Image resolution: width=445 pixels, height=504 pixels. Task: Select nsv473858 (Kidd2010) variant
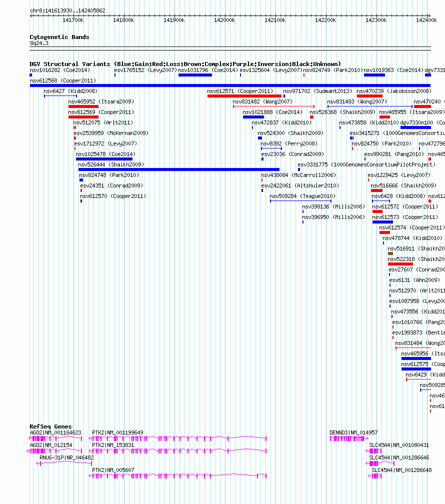click(x=369, y=123)
